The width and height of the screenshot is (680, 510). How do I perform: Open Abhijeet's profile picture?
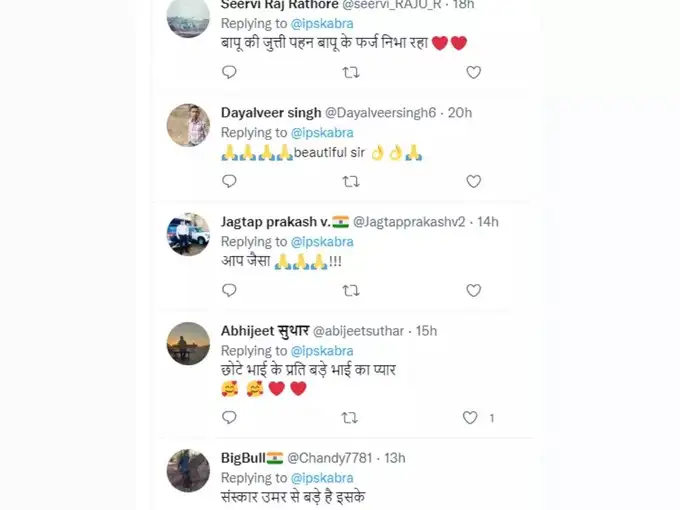(x=188, y=343)
